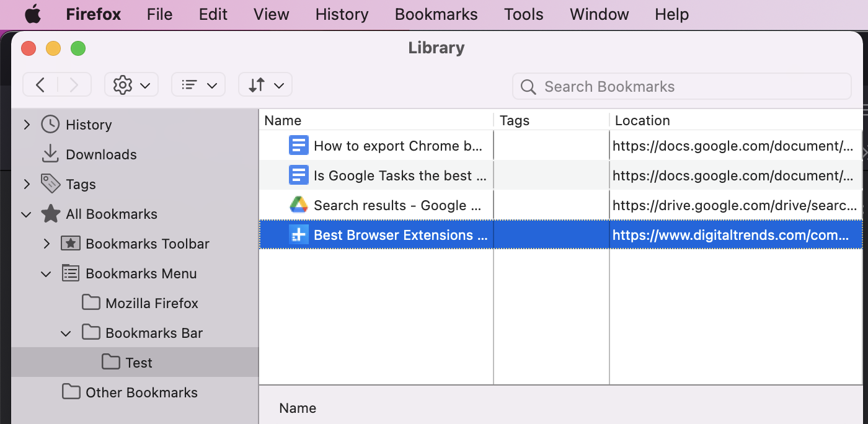Viewport: 868px width, 424px height.
Task: Select 'Best Browser Extensions' bookmark
Action: (401, 235)
